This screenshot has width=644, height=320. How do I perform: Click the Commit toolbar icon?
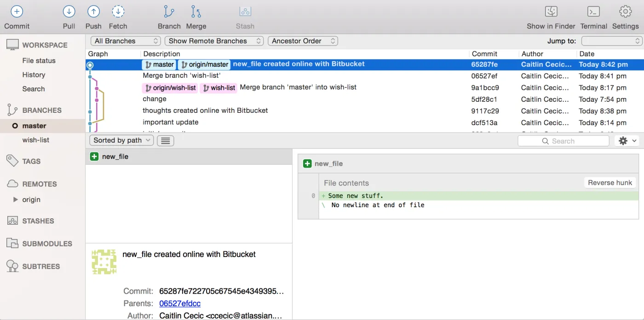(17, 12)
